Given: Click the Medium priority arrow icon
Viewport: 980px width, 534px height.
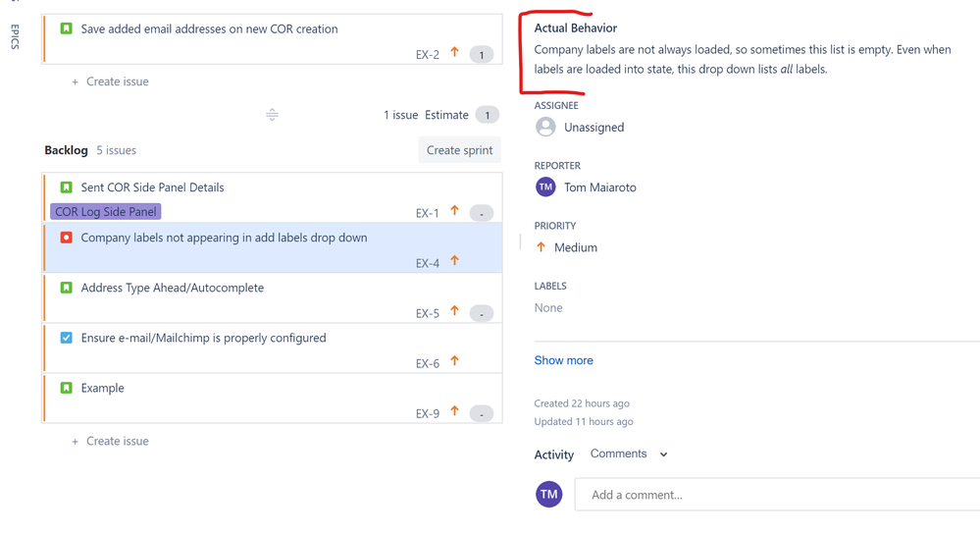Looking at the screenshot, I should coord(542,247).
